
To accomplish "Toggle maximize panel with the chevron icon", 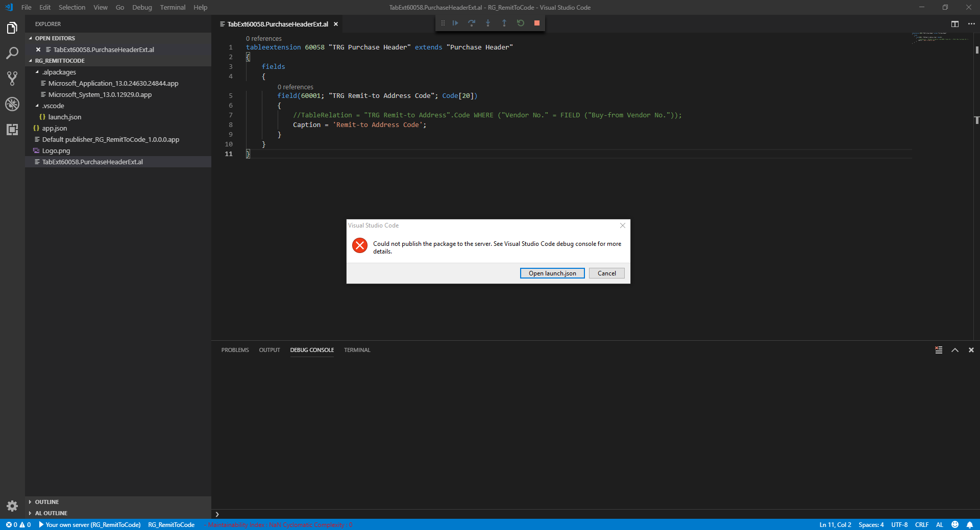I will tap(955, 350).
